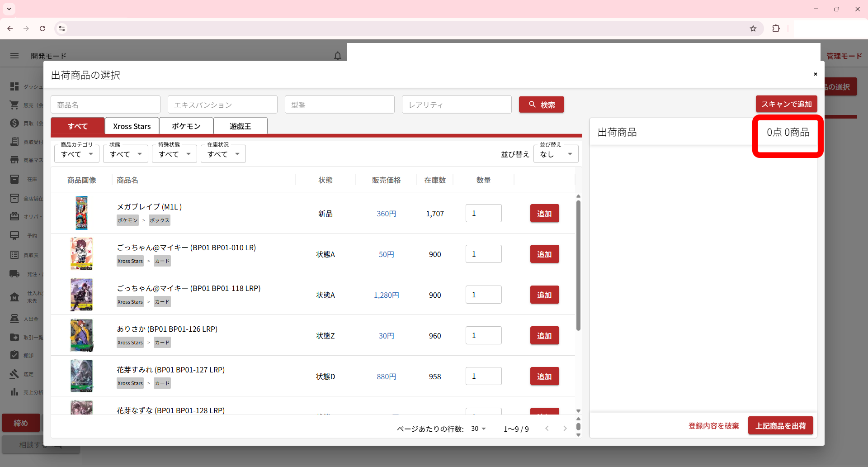Open browser extensions puzzle icon
Image resolution: width=868 pixels, height=467 pixels.
[776, 29]
